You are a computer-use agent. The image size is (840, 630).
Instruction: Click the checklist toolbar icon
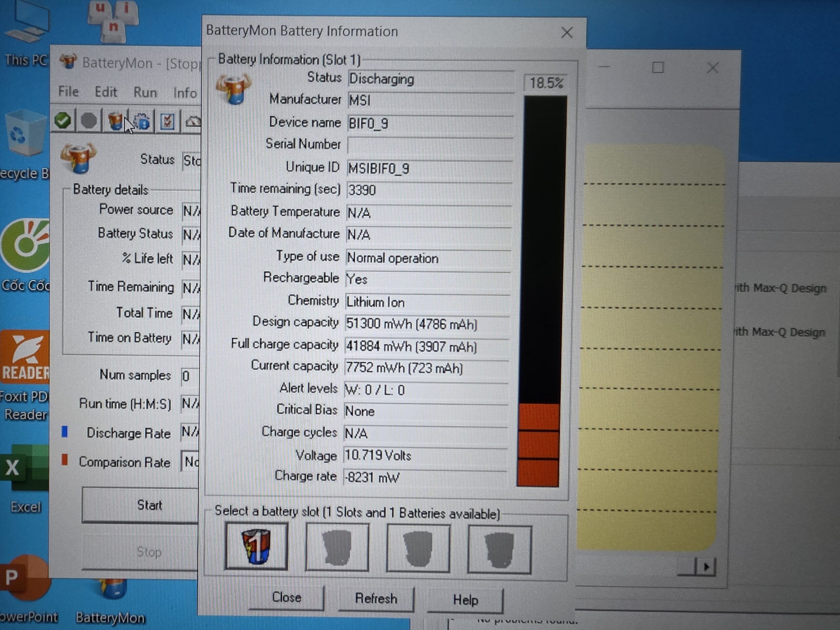[167, 122]
